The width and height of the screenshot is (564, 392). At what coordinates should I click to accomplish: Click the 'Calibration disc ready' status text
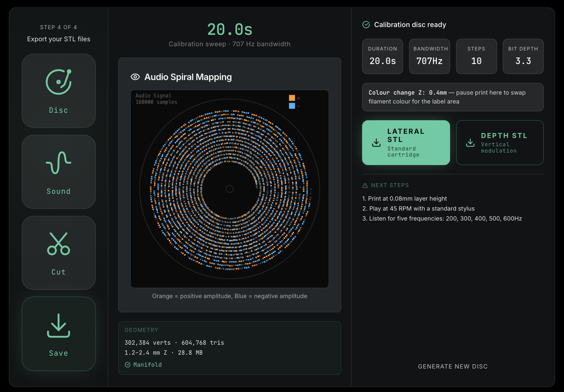tap(410, 25)
